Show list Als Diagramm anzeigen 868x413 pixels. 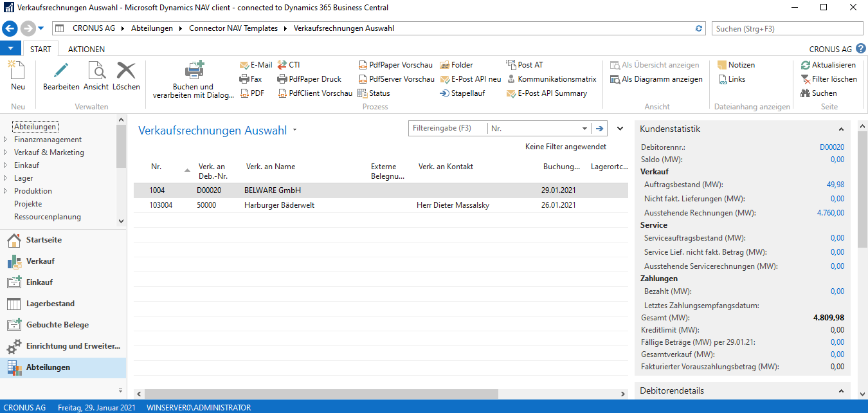(656, 79)
